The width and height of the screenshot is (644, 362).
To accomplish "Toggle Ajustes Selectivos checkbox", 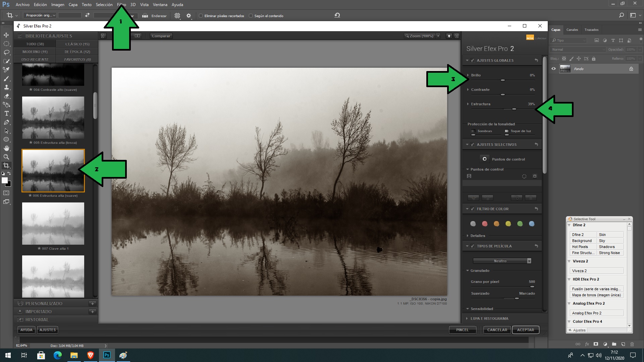I will (x=473, y=144).
